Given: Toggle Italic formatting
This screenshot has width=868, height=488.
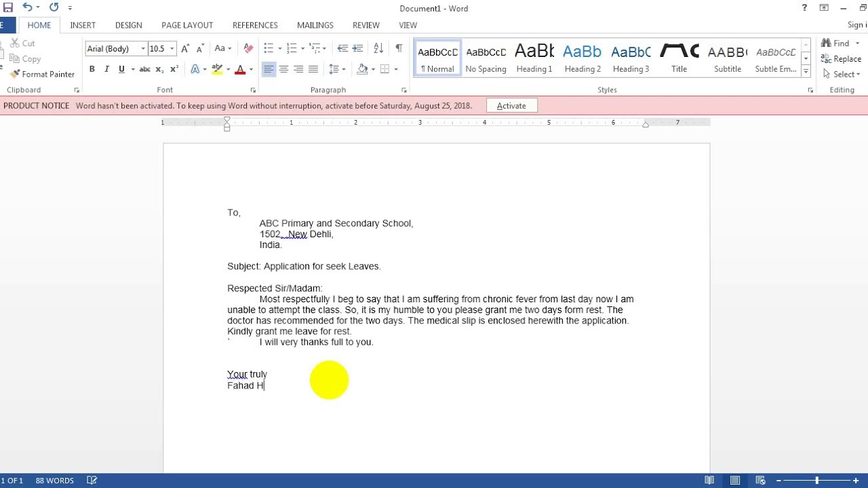Looking at the screenshot, I should (x=106, y=69).
